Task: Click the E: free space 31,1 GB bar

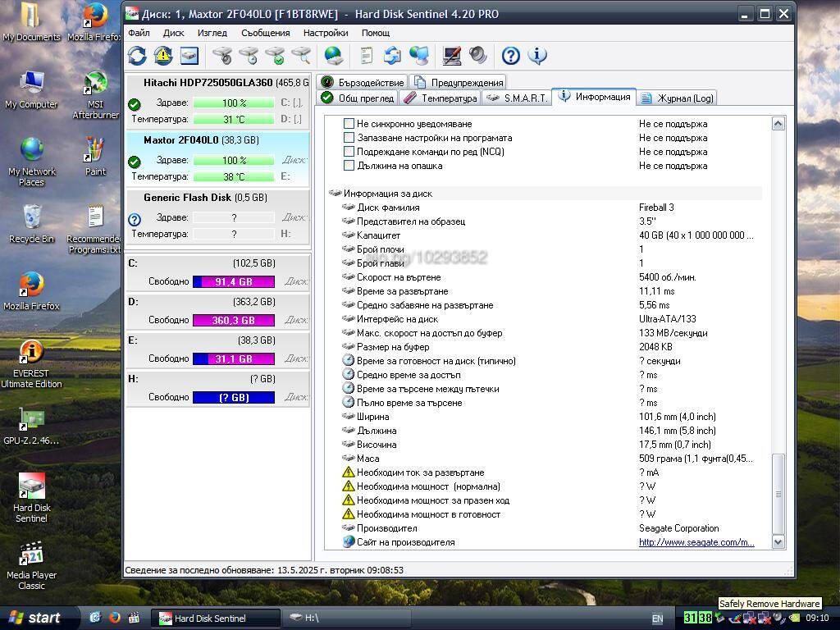Action: pos(234,359)
